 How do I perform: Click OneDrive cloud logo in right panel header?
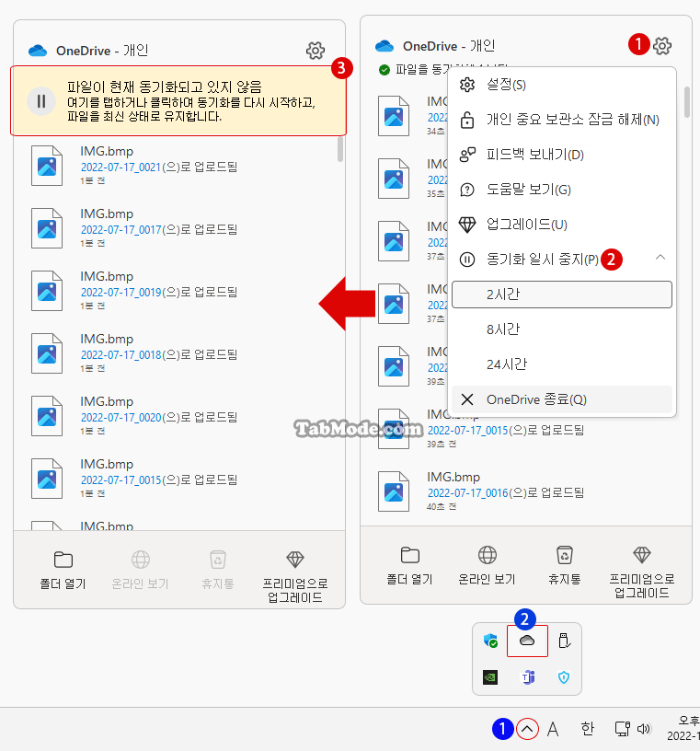pos(384,46)
